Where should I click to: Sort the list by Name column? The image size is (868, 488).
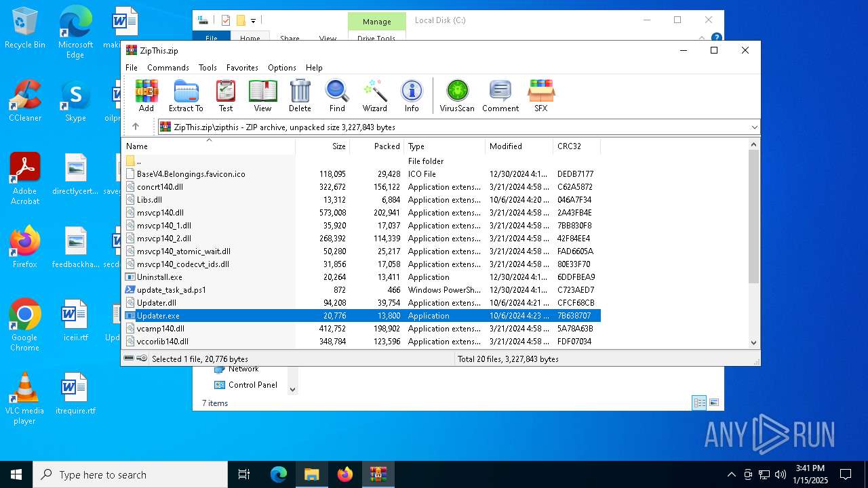[208, 146]
